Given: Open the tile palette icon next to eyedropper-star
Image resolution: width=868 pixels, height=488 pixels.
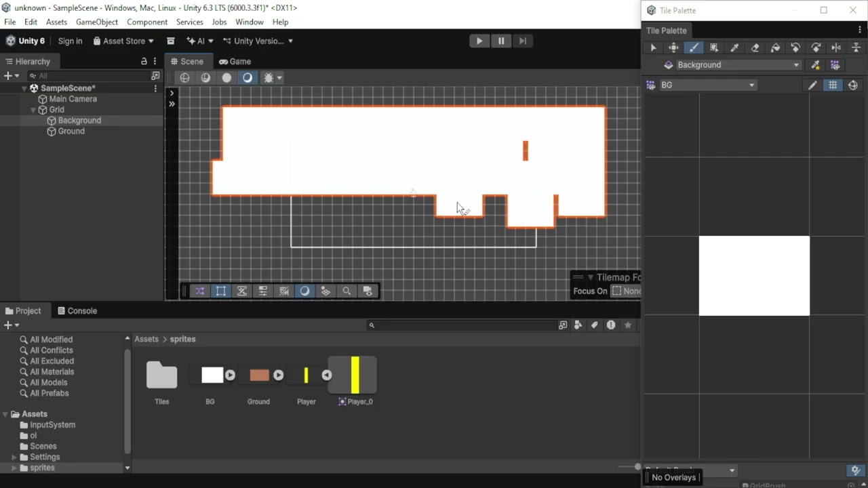Looking at the screenshot, I should 835,65.
